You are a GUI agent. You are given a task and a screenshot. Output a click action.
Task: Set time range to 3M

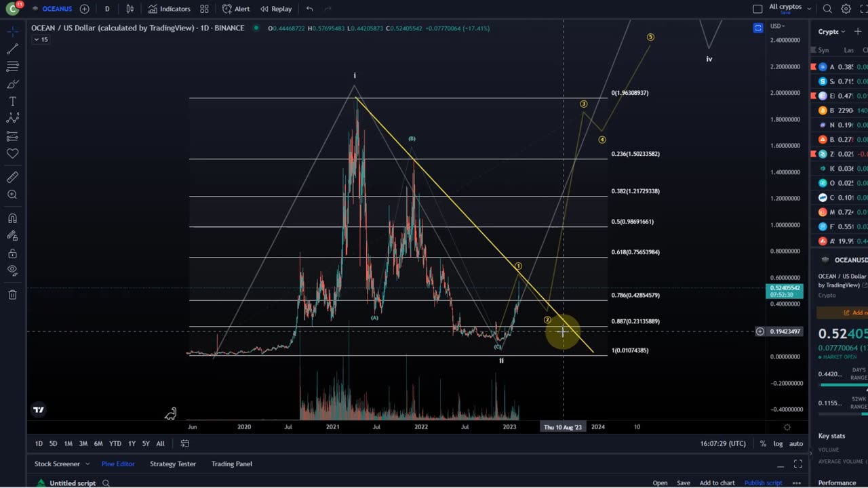tap(83, 443)
